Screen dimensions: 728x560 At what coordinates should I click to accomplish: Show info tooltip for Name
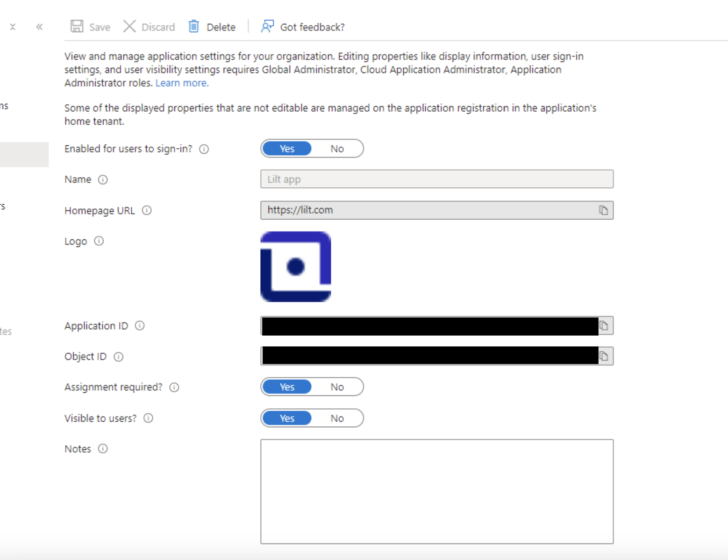[103, 179]
